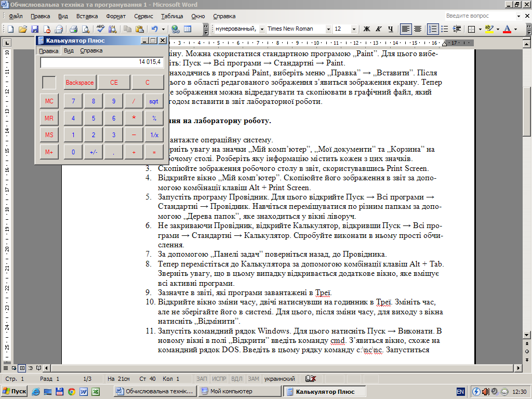Increase indent with the indent icon

pos(457,29)
